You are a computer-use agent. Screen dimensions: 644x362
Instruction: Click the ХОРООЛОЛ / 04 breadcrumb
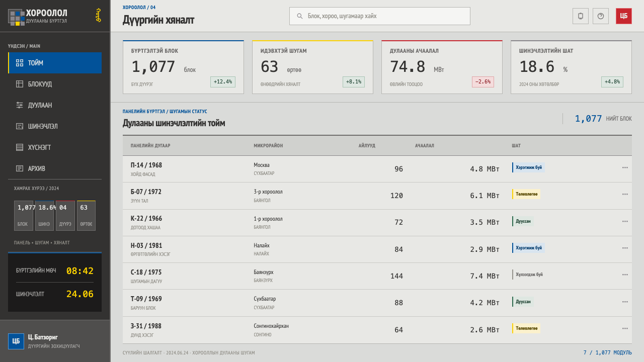139,8
